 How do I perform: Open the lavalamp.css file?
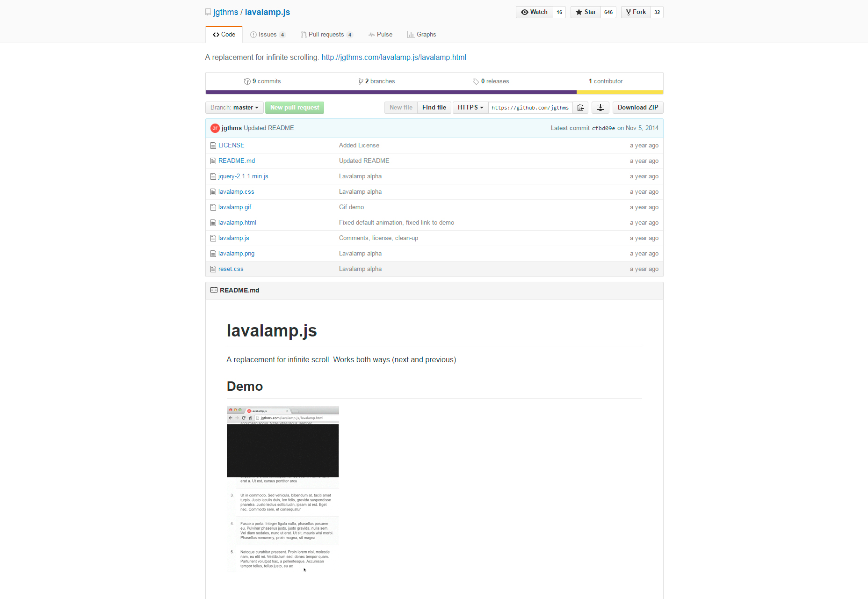[x=236, y=192]
